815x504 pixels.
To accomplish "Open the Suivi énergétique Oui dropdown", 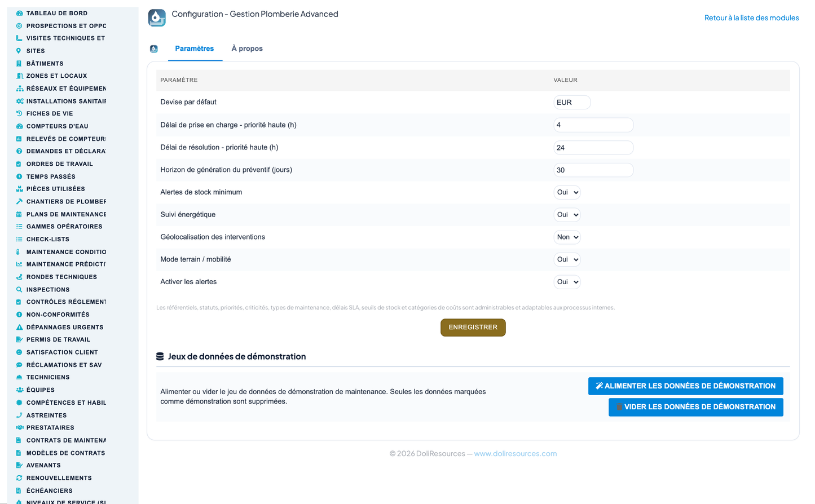I will 567,215.
